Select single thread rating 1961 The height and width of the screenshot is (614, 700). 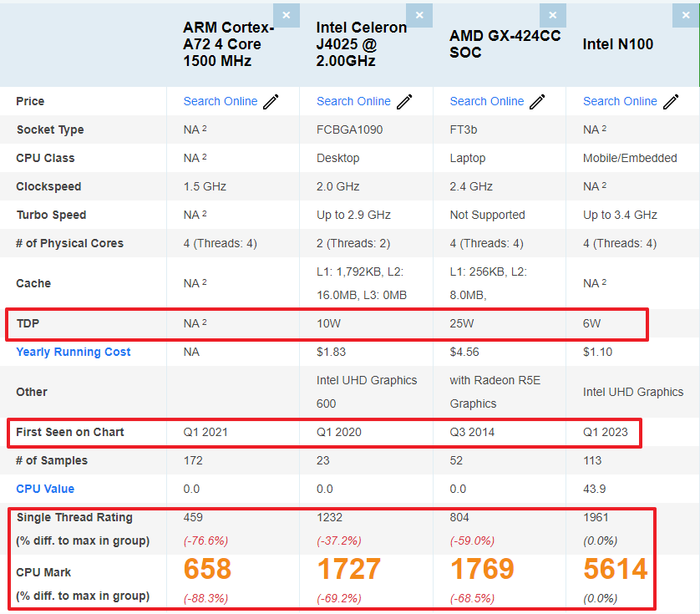[596, 518]
